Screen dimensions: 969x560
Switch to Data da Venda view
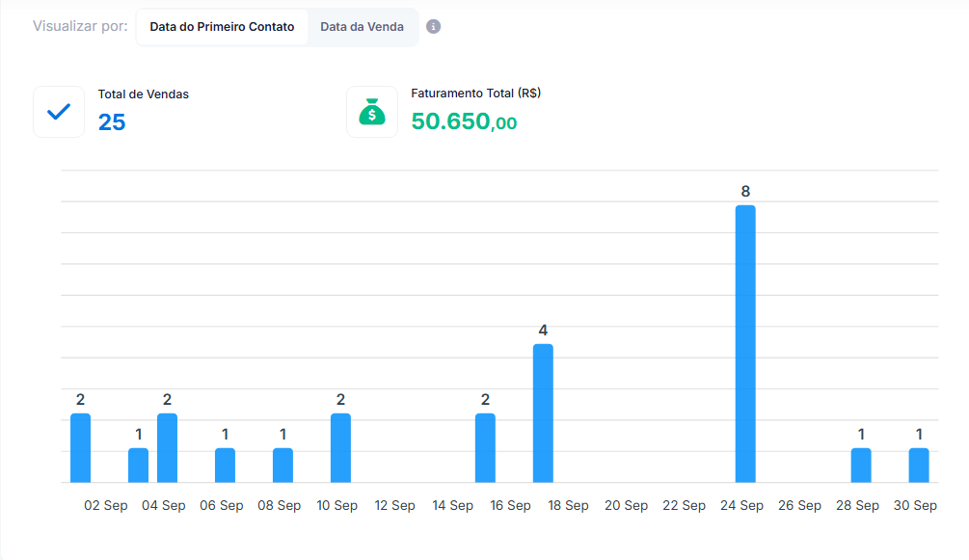point(363,27)
